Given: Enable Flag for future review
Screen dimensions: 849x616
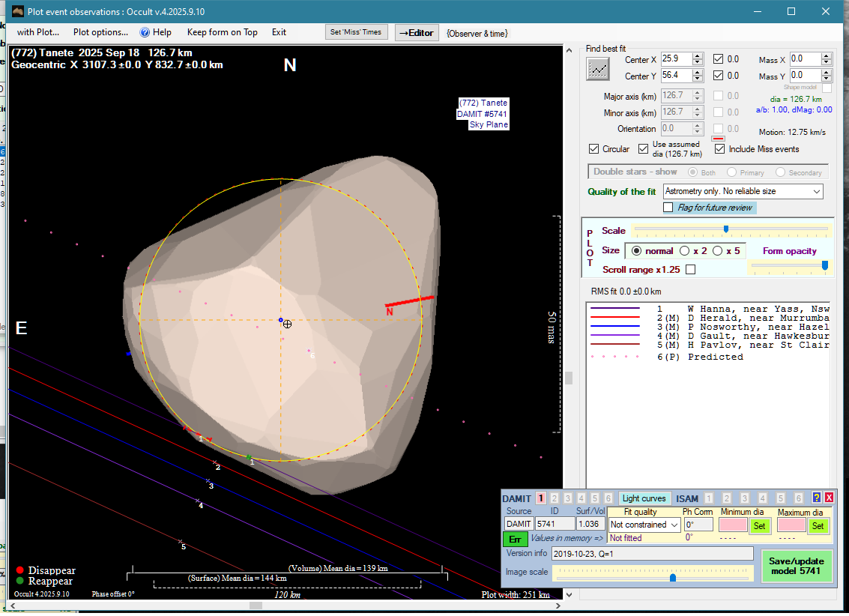Looking at the screenshot, I should click(x=668, y=208).
